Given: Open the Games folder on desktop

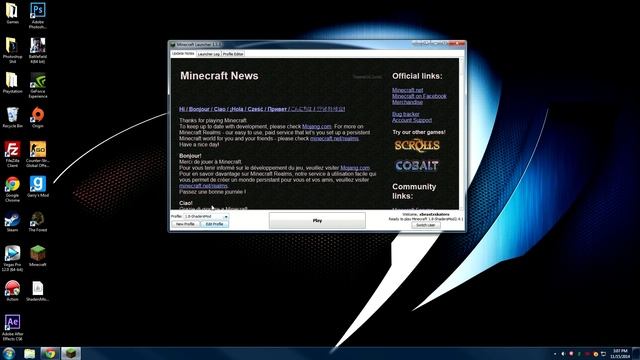Looking at the screenshot, I should click(x=12, y=13).
